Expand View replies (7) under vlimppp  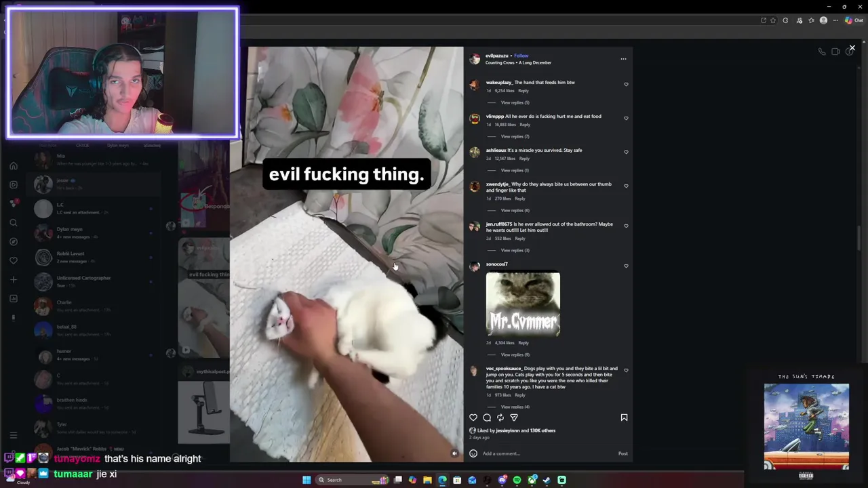click(515, 136)
